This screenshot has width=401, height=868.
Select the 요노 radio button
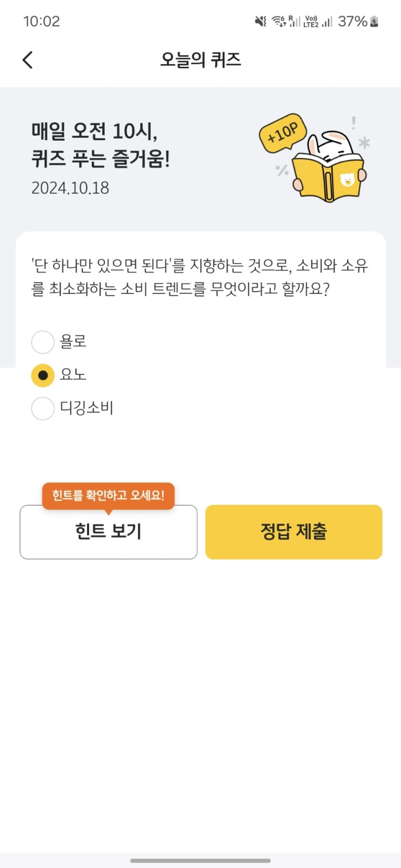[x=43, y=375]
